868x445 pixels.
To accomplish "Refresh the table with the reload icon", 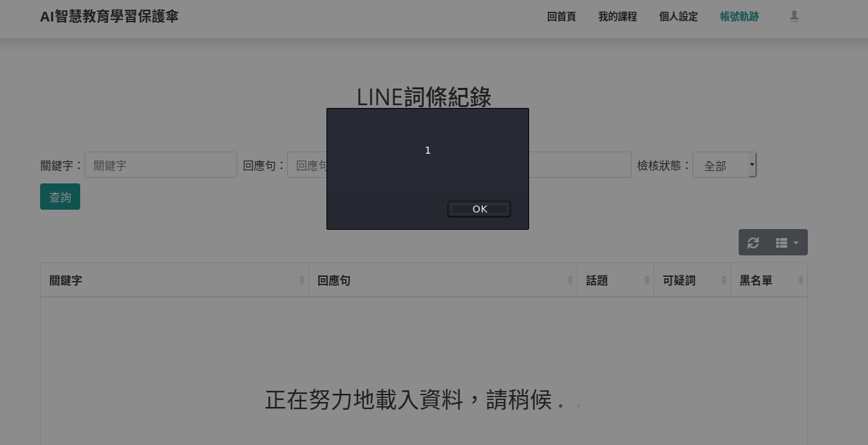I will point(753,242).
